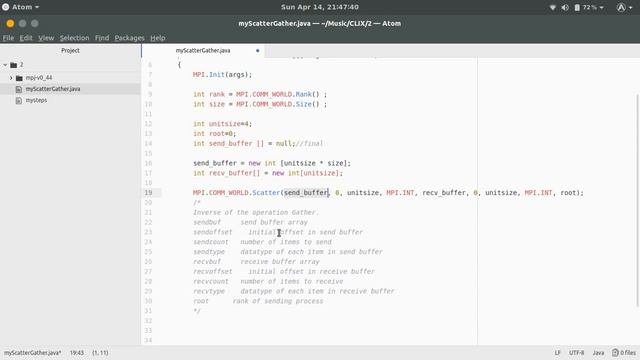Click the file icon beside mysteps

(19, 100)
